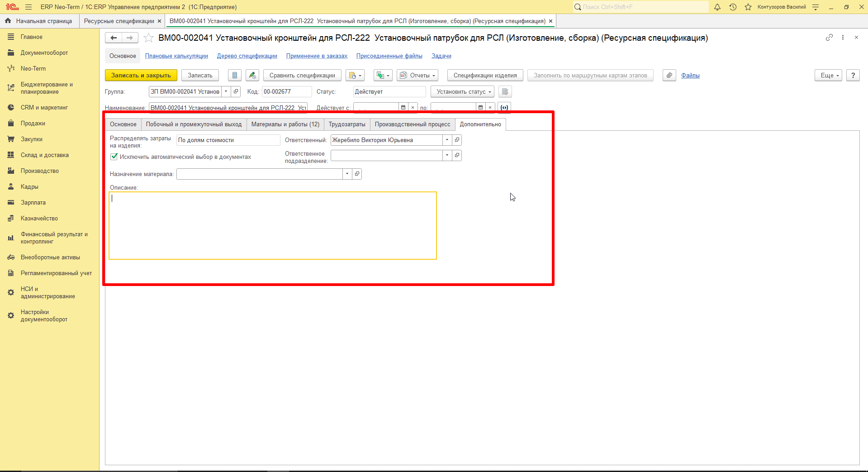Open the group field's open-form icon

coord(236,91)
